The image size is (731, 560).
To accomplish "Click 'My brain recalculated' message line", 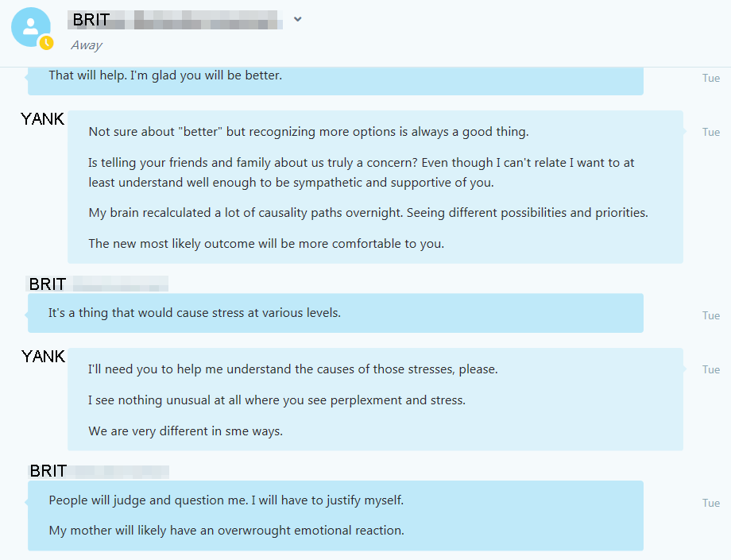I will click(x=369, y=213).
